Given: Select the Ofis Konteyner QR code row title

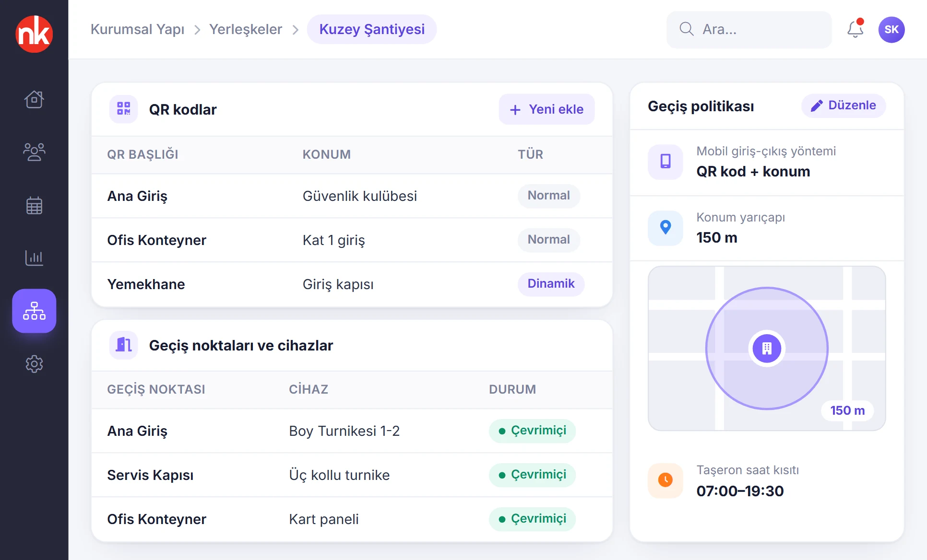Looking at the screenshot, I should pyautogui.click(x=156, y=240).
